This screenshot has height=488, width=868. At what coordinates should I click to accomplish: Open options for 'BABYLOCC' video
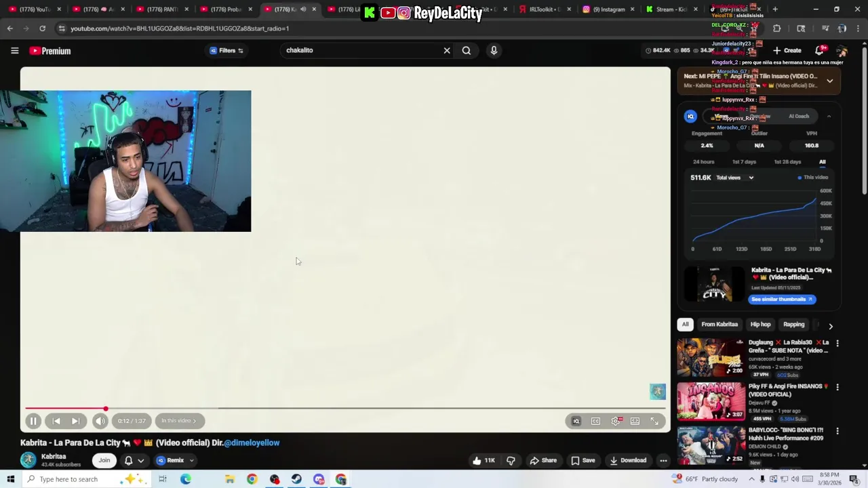click(x=837, y=431)
